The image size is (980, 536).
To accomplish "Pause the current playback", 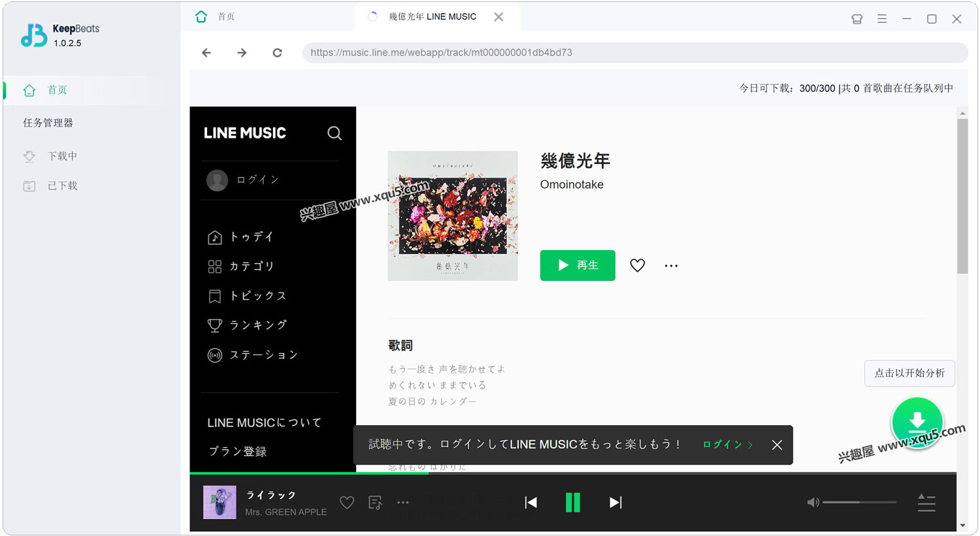I will [573, 503].
